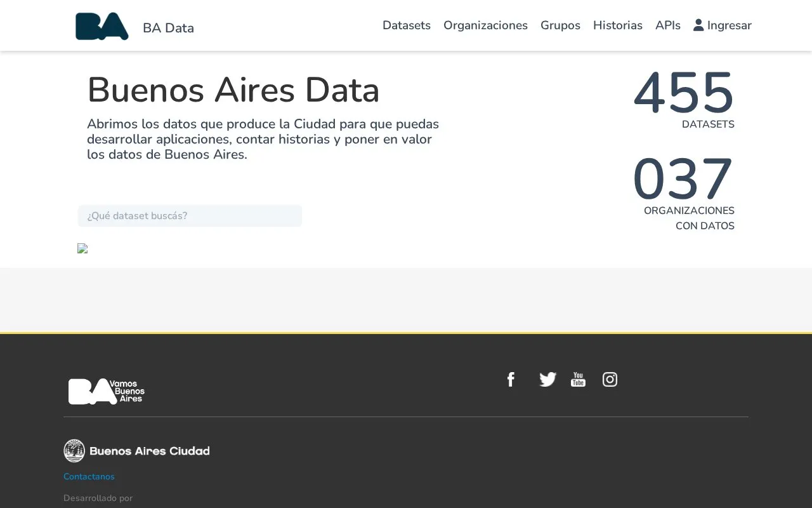Click the 'ORGANIZACIONES CON DATOS' label

tap(689, 218)
